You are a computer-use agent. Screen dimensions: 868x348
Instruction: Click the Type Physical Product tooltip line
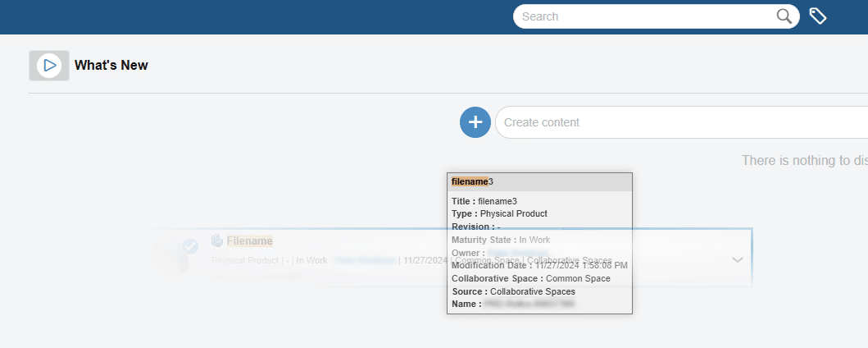click(x=499, y=213)
